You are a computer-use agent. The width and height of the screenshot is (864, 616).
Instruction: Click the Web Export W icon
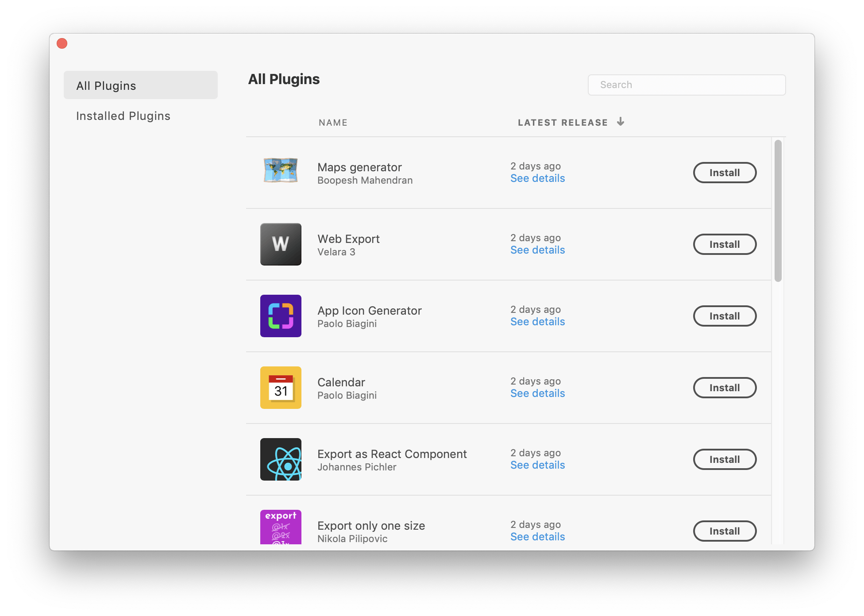[x=281, y=244]
